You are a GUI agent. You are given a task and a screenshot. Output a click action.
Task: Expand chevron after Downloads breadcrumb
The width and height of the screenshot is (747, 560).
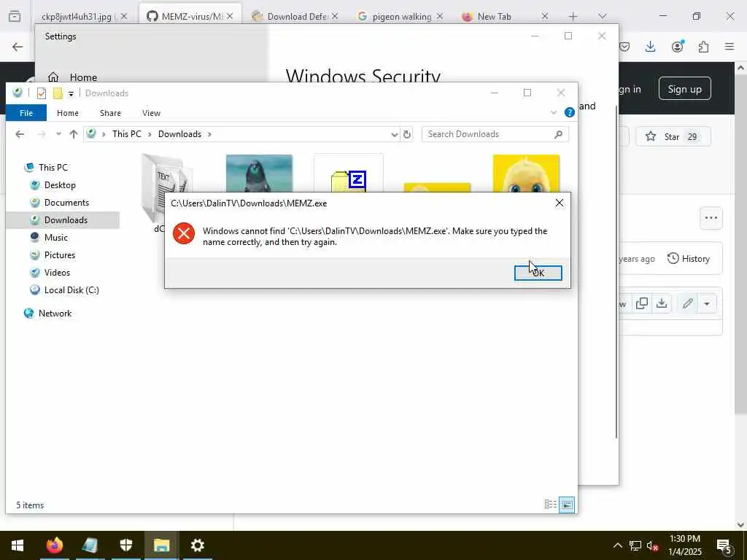pyautogui.click(x=209, y=134)
